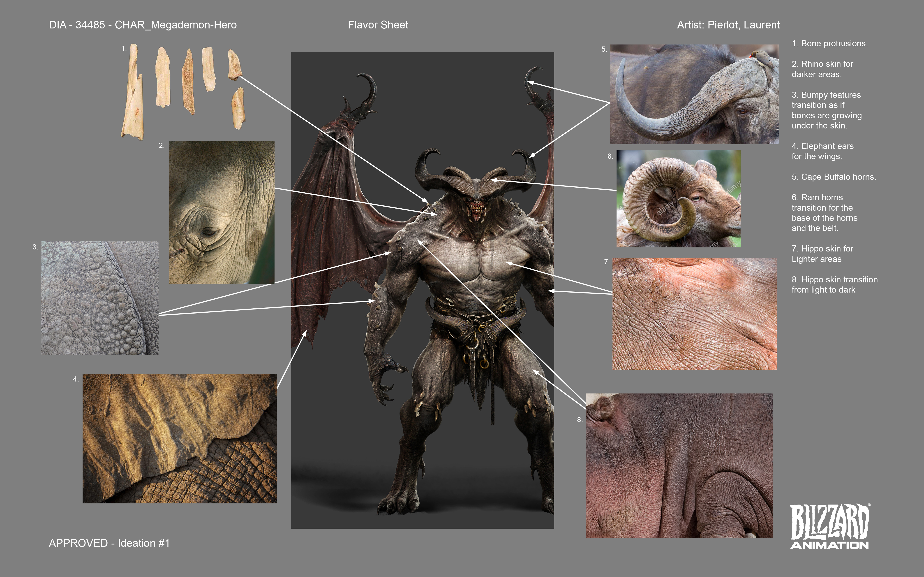Open the elephant ear reference photo
The height and width of the screenshot is (577, 924).
[179, 438]
